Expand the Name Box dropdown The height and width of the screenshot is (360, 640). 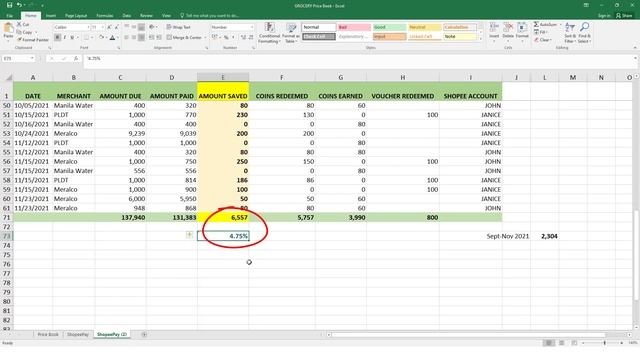[32, 58]
